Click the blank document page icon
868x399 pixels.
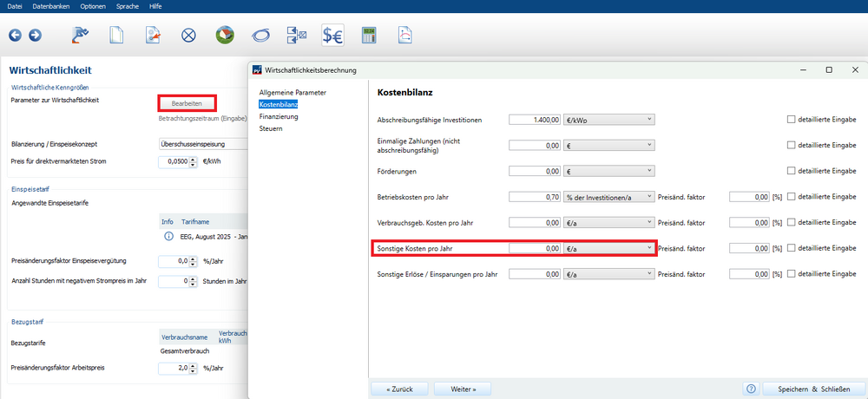click(115, 36)
